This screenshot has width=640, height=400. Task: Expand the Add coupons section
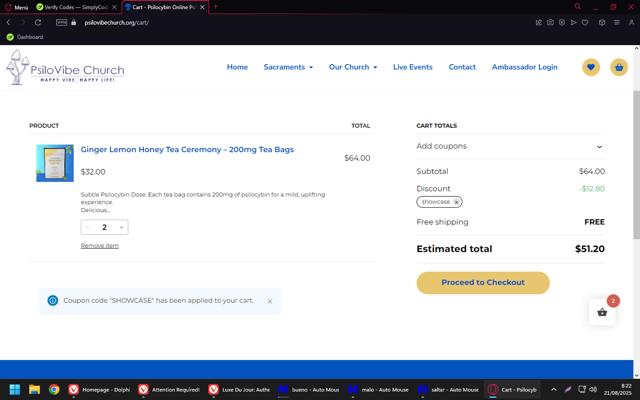[510, 146]
